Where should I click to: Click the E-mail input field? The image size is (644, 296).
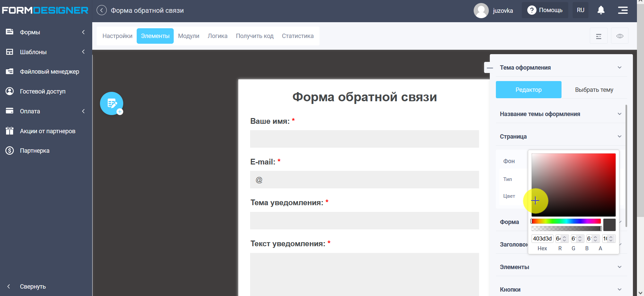[365, 180]
